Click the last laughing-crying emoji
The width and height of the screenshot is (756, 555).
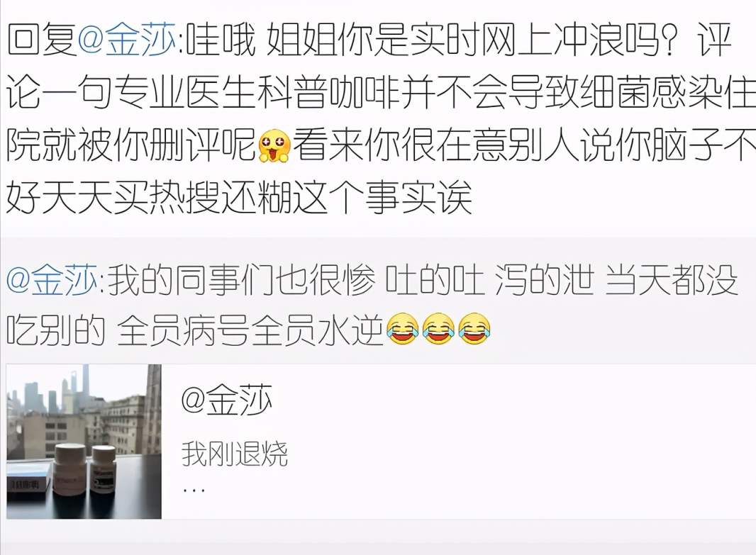pos(474,329)
